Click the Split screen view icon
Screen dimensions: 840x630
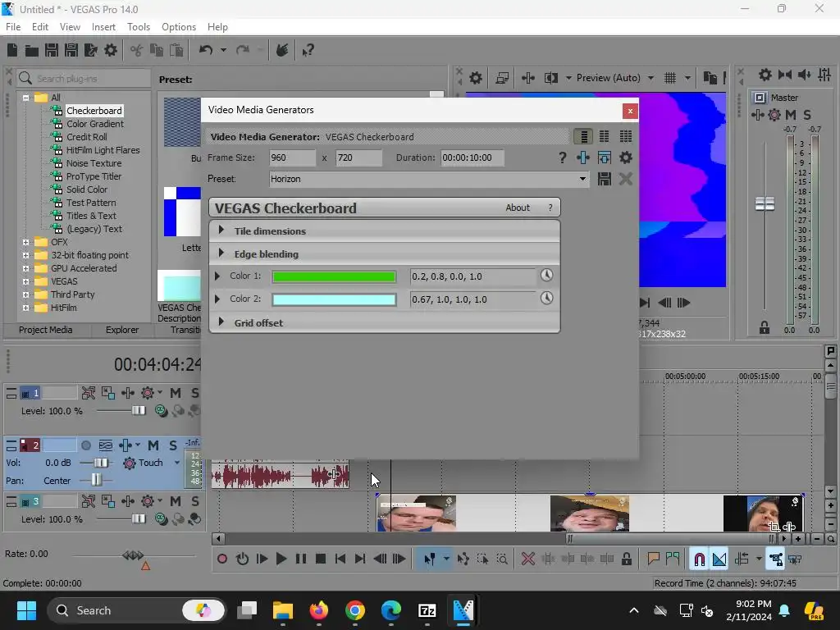[550, 78]
